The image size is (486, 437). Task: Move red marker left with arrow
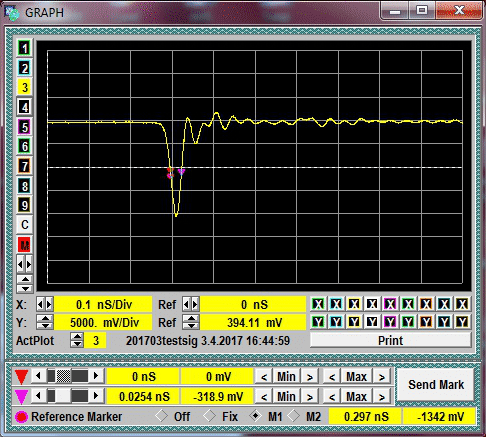pos(38,376)
